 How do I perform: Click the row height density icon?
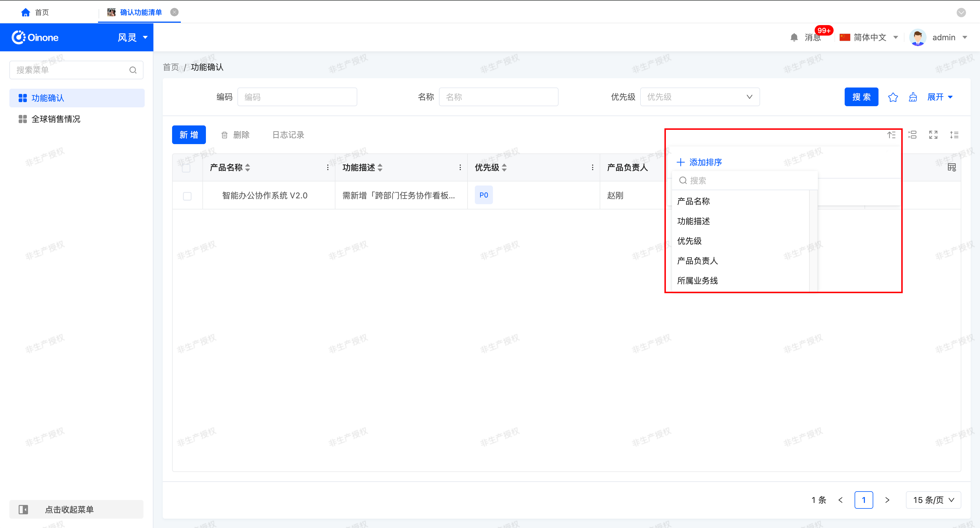click(954, 135)
